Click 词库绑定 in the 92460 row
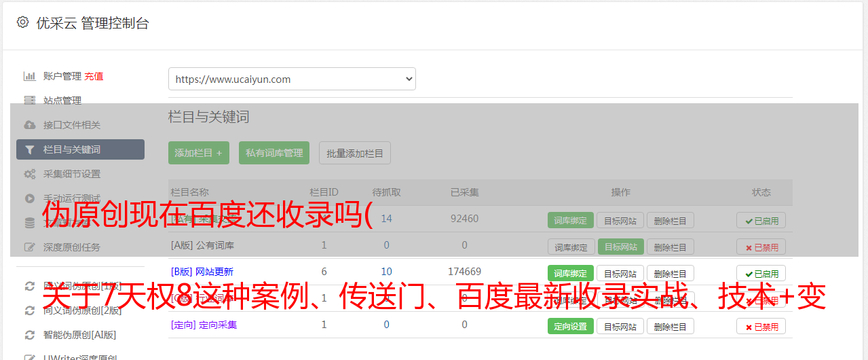 click(571, 220)
